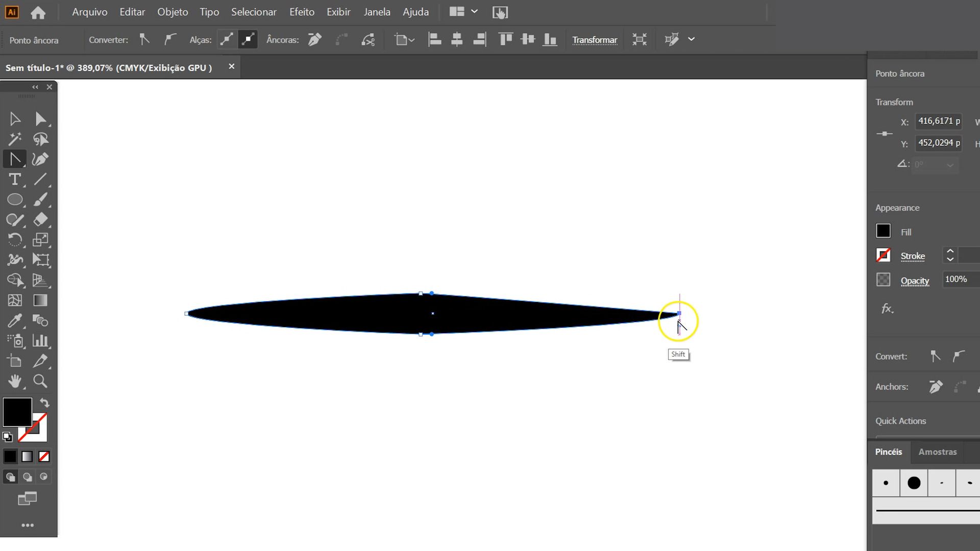Select the Gradient tool
Viewport: 980px width, 551px height.
(x=40, y=300)
